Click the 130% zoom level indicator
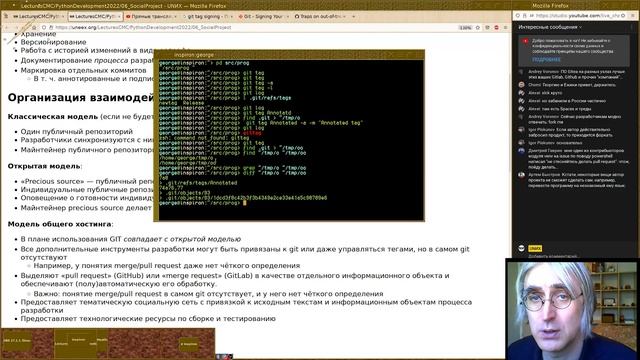Viewport: 640px width, 360px height. tap(465, 28)
